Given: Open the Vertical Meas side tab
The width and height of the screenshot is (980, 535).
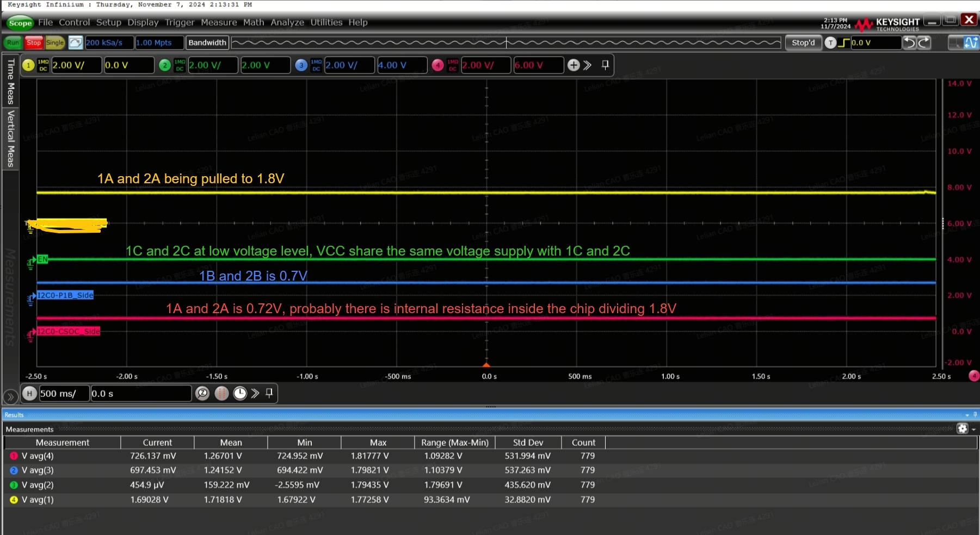Looking at the screenshot, I should point(10,139).
